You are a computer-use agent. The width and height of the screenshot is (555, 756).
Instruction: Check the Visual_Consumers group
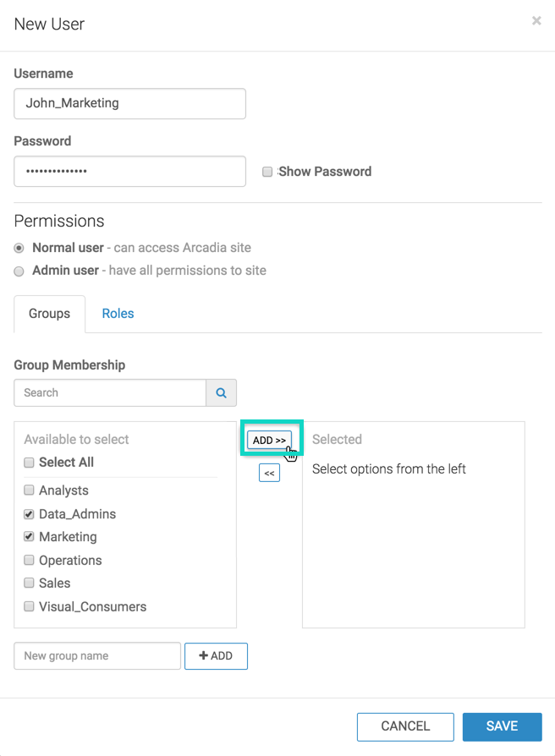(29, 607)
